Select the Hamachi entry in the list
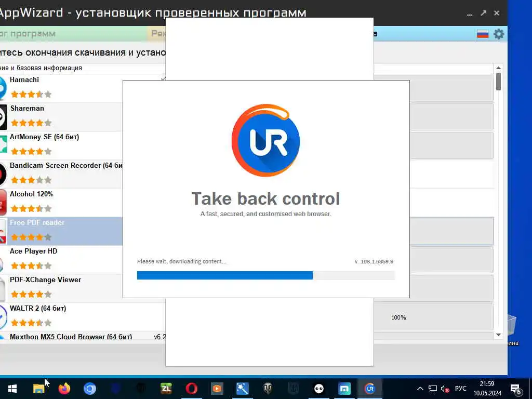The height and width of the screenshot is (399, 532). [61, 88]
